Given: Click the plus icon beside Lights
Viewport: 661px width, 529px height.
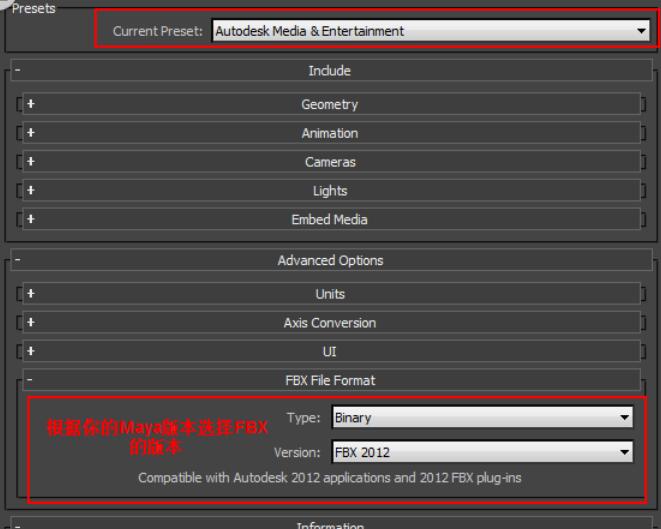Looking at the screenshot, I should pos(31,191).
